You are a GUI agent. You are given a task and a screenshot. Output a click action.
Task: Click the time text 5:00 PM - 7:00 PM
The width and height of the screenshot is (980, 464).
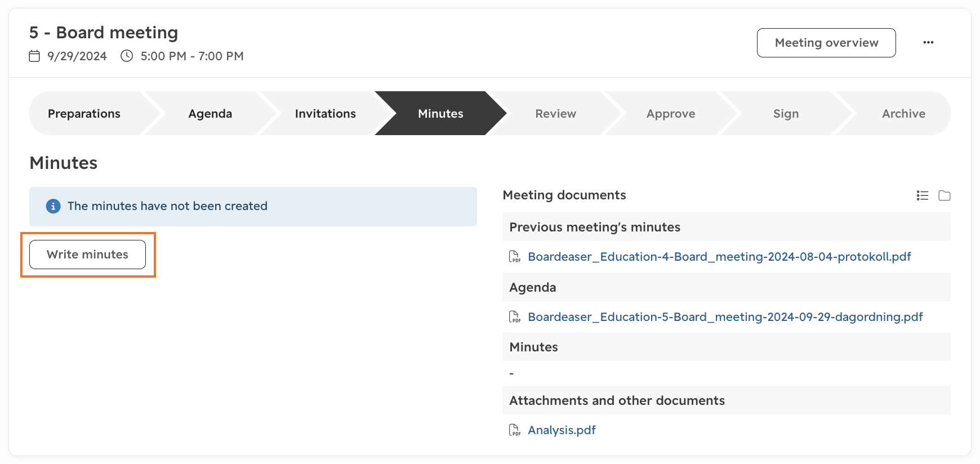click(x=192, y=56)
